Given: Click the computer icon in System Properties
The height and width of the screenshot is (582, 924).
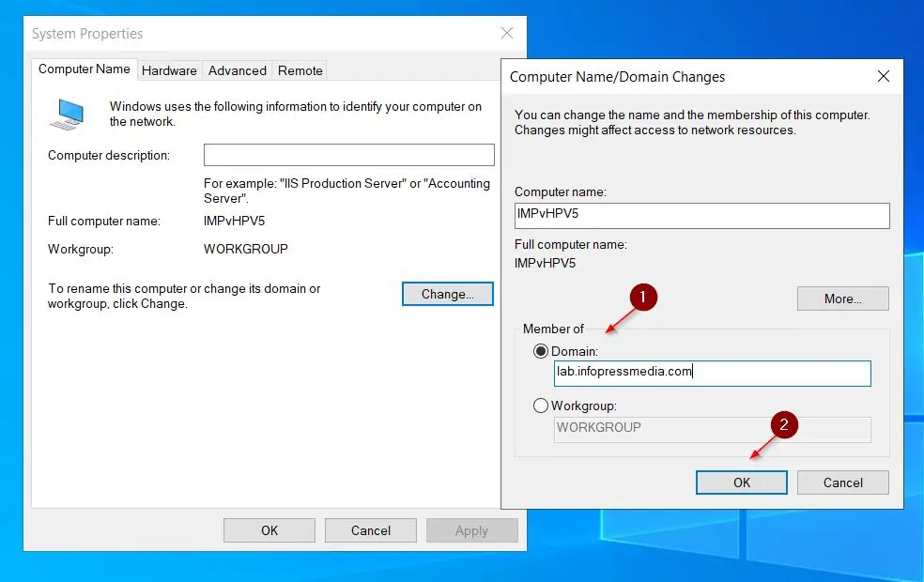Looking at the screenshot, I should pos(68,115).
